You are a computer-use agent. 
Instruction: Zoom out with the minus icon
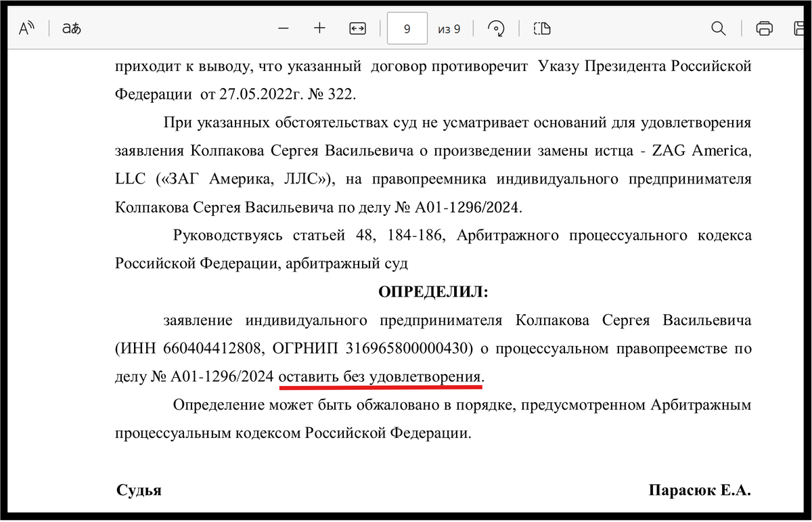(x=284, y=28)
